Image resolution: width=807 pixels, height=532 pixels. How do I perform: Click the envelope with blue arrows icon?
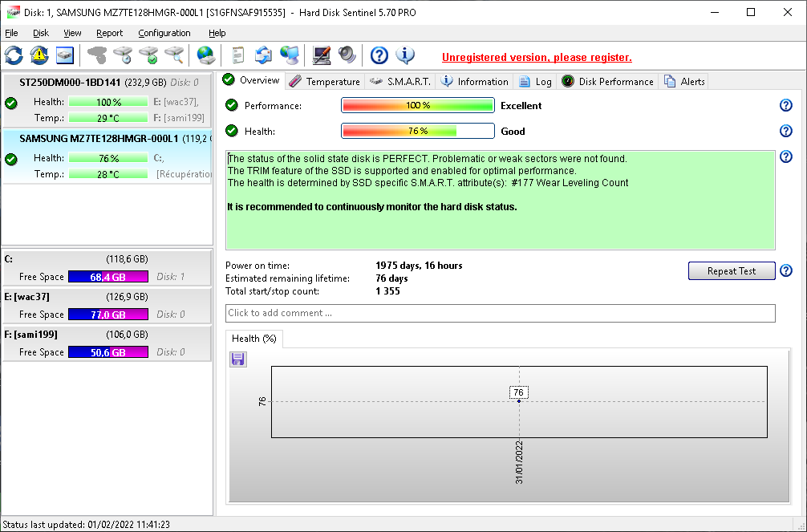coord(263,55)
